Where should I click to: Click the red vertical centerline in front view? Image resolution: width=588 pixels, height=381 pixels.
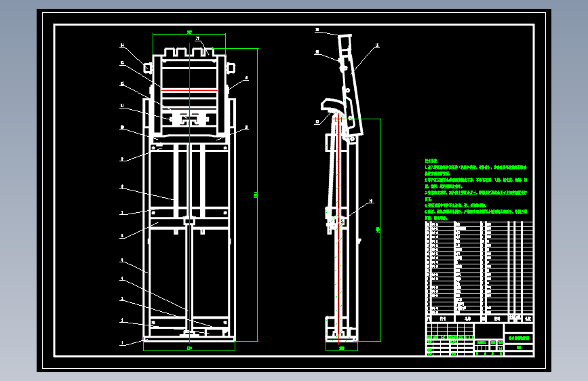(190, 193)
